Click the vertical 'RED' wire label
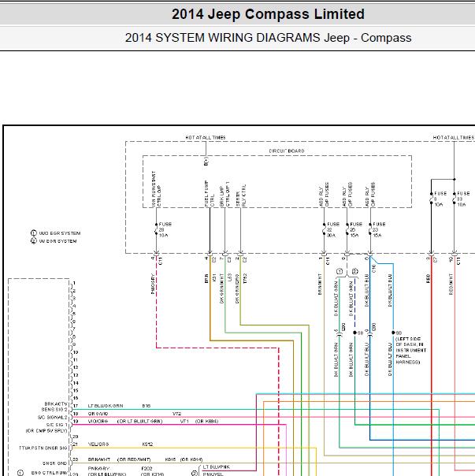The height and width of the screenshot is (476, 475). (x=428, y=279)
